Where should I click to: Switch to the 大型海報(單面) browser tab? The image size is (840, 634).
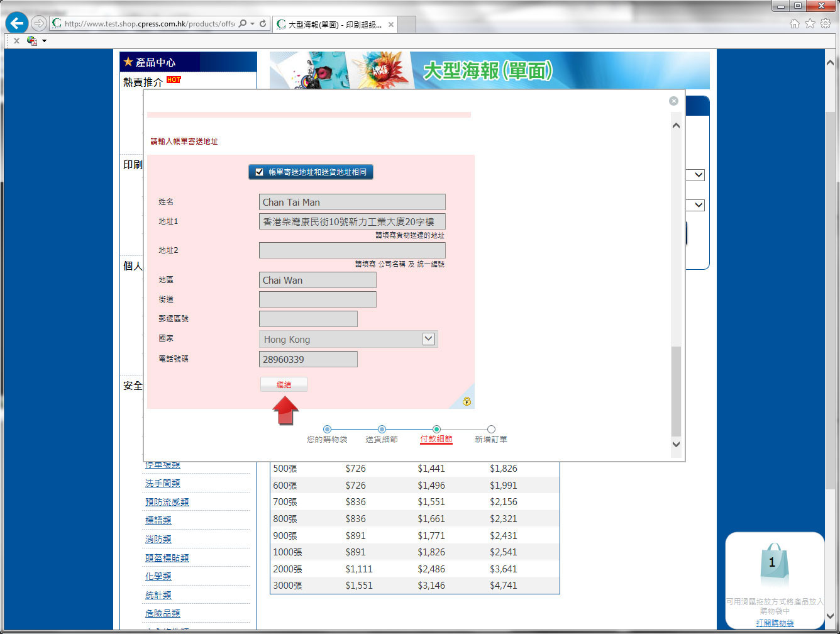(x=334, y=25)
